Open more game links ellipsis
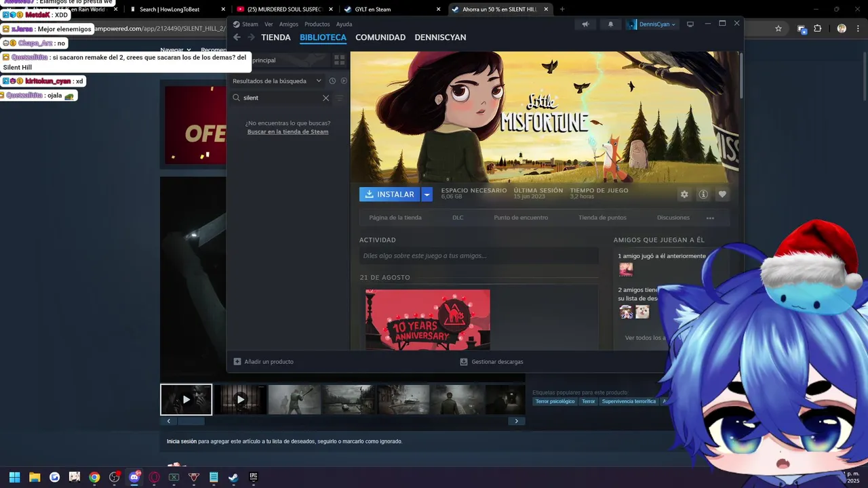868x488 pixels. point(710,218)
